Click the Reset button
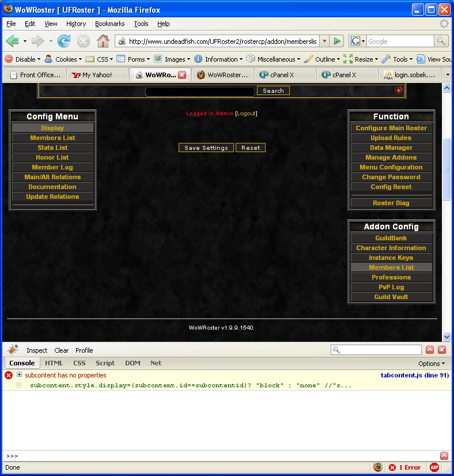 (x=251, y=148)
